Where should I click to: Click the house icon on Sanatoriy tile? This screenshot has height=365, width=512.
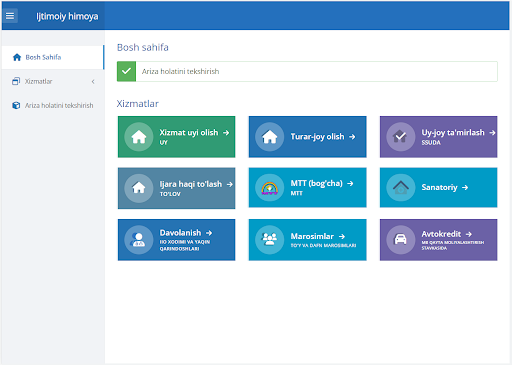tap(400, 188)
